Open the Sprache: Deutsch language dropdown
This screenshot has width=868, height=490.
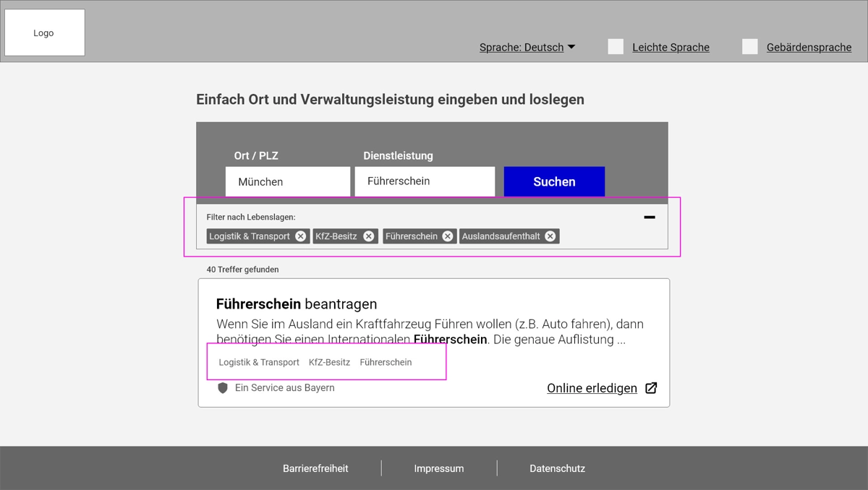tap(527, 47)
